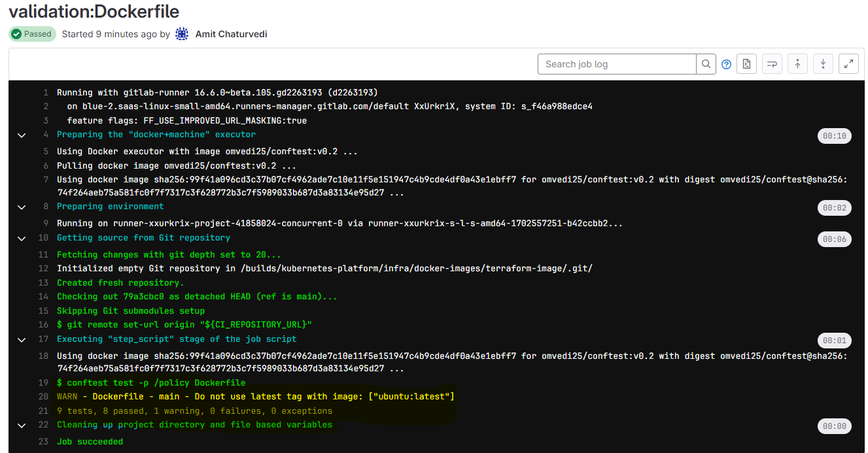Collapse the "Preparing environment" log section
This screenshot has height=453, width=868.
(x=22, y=207)
